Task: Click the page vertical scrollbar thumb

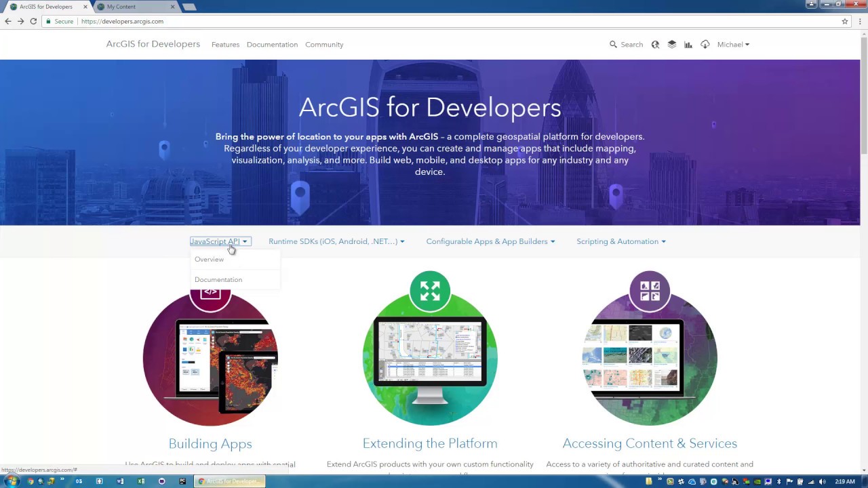Action: [x=864, y=95]
